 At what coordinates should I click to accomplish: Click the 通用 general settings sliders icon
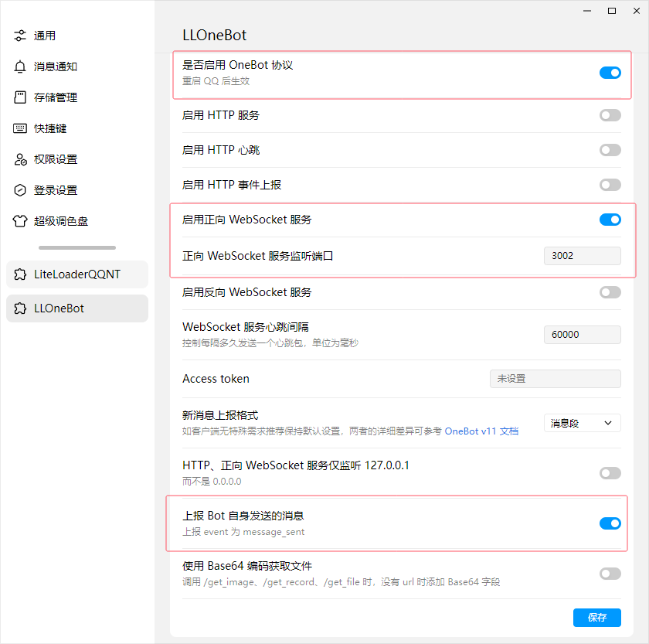click(20, 36)
